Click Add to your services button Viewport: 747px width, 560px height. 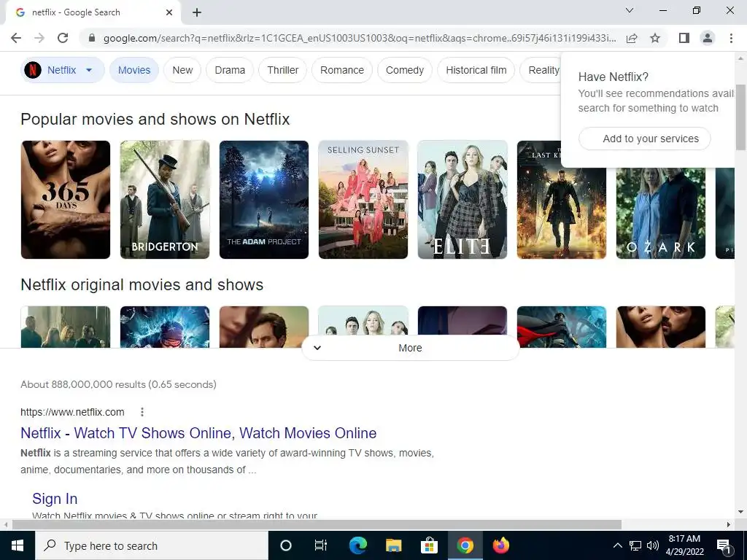tap(645, 139)
